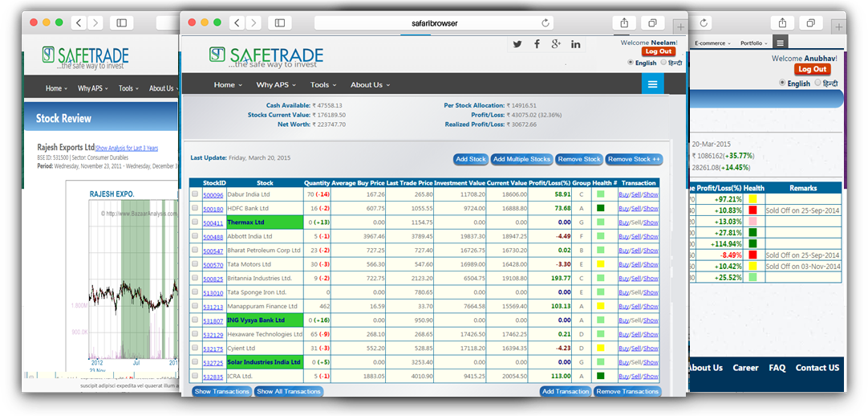This screenshot has height=416, width=868.
Task: Expand Home menu in front window
Action: tap(228, 85)
